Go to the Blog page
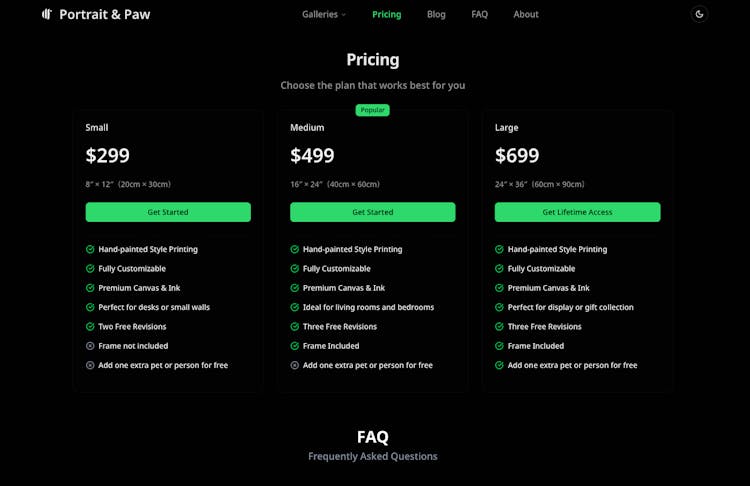 436,14
